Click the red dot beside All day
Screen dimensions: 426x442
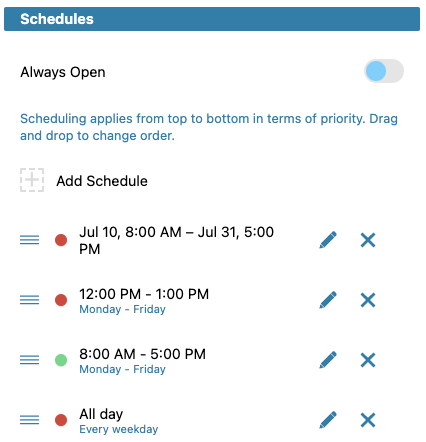coord(61,420)
